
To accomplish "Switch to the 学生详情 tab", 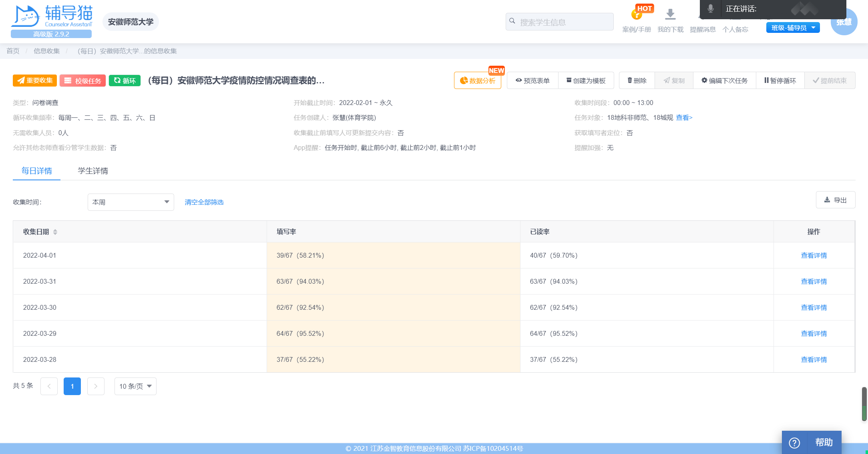I will coord(93,171).
